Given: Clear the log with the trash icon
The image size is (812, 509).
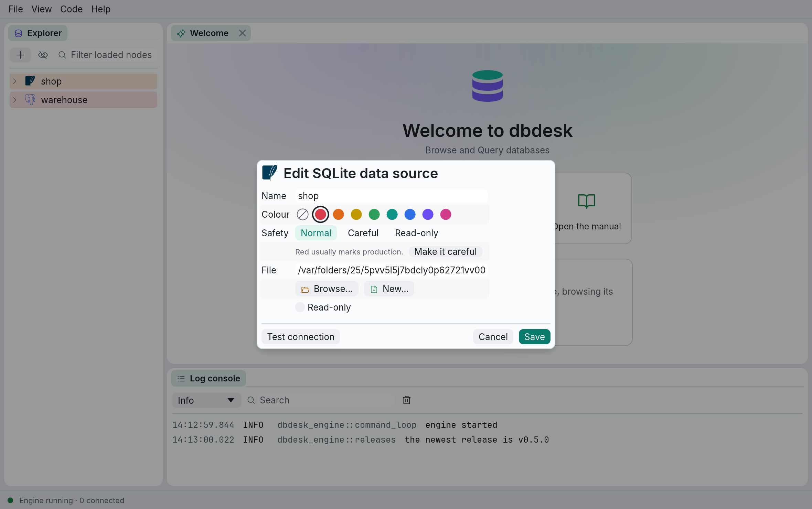Looking at the screenshot, I should tap(407, 400).
